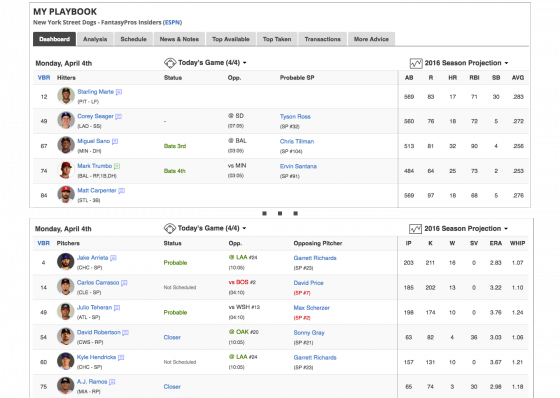Viewport: 560px width, 398px height.
Task: Sort hitters by VBR column
Action: pyautogui.click(x=44, y=78)
